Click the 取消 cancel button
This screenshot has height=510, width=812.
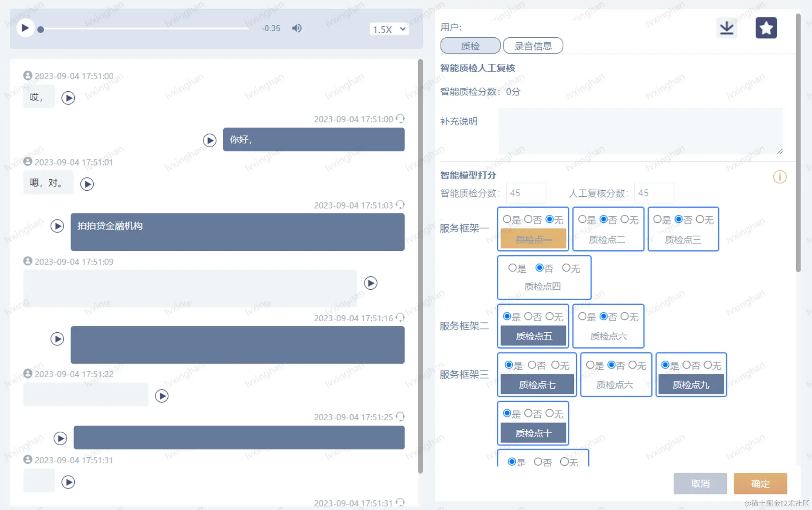(700, 484)
